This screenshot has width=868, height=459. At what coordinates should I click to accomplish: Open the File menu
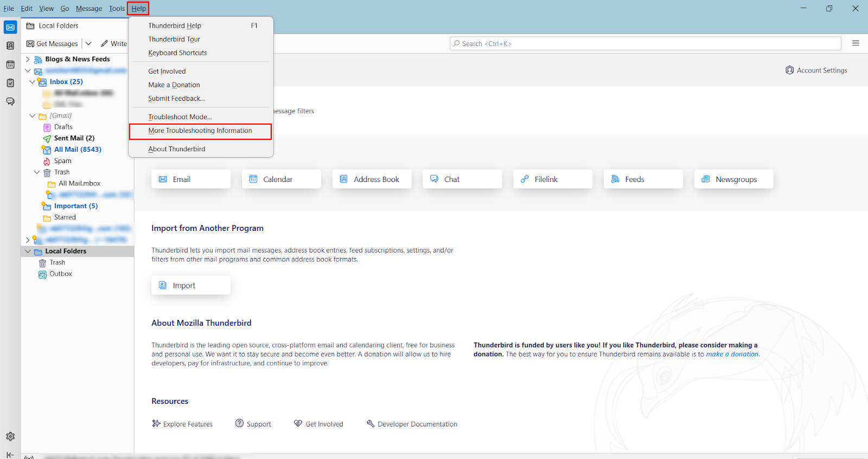[9, 8]
